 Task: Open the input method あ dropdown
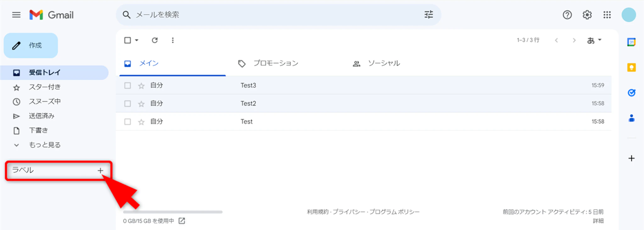coord(594,40)
